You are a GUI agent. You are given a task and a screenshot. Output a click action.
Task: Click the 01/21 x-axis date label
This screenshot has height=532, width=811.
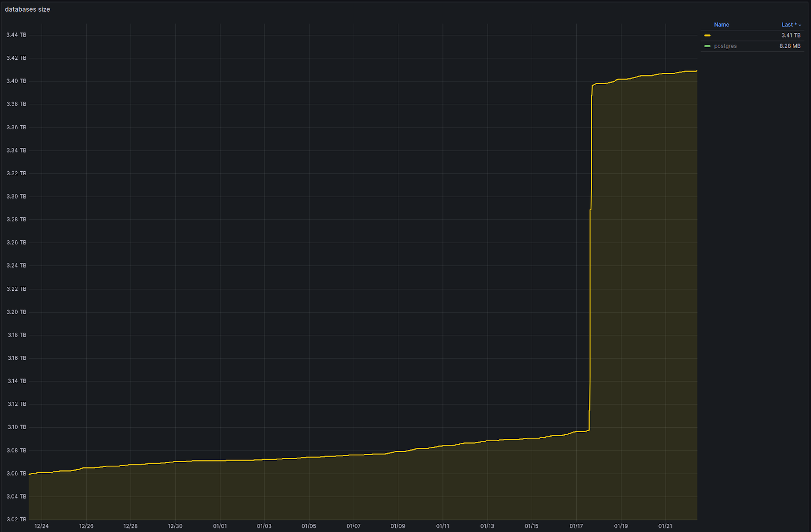tap(665, 526)
